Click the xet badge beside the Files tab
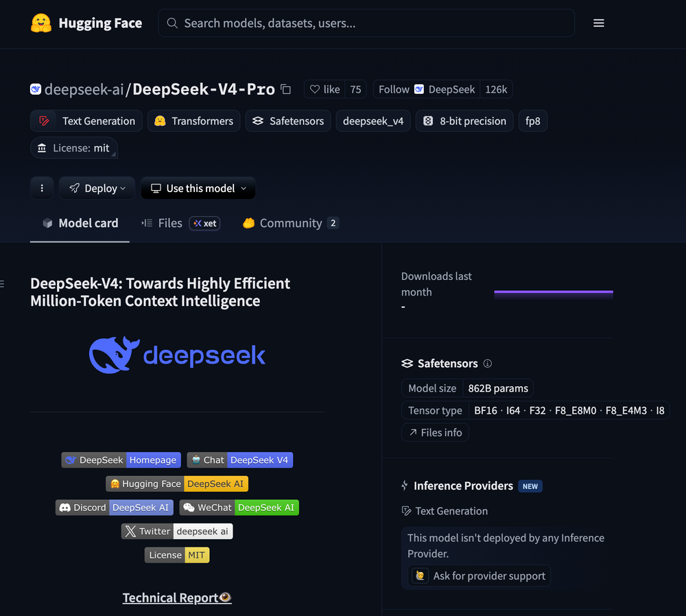The height and width of the screenshot is (616, 686). (204, 223)
